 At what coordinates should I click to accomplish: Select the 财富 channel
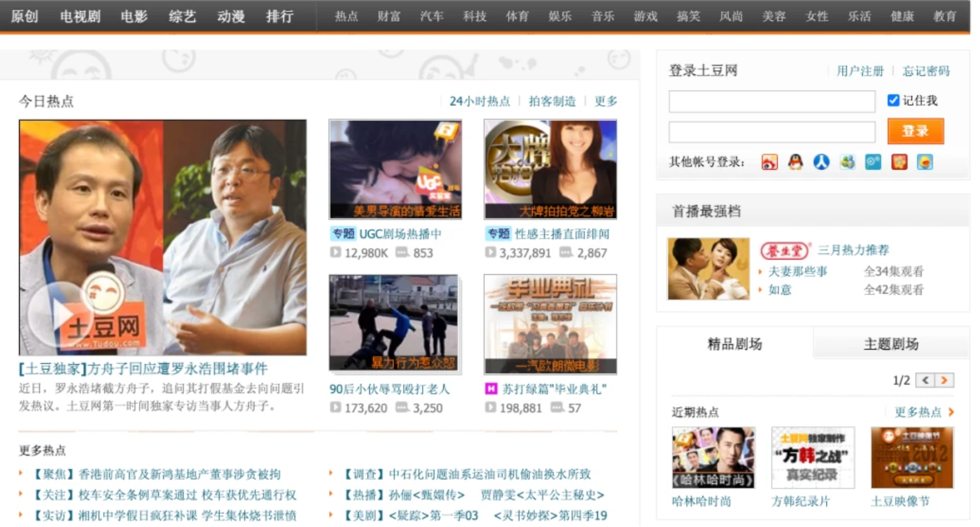389,16
